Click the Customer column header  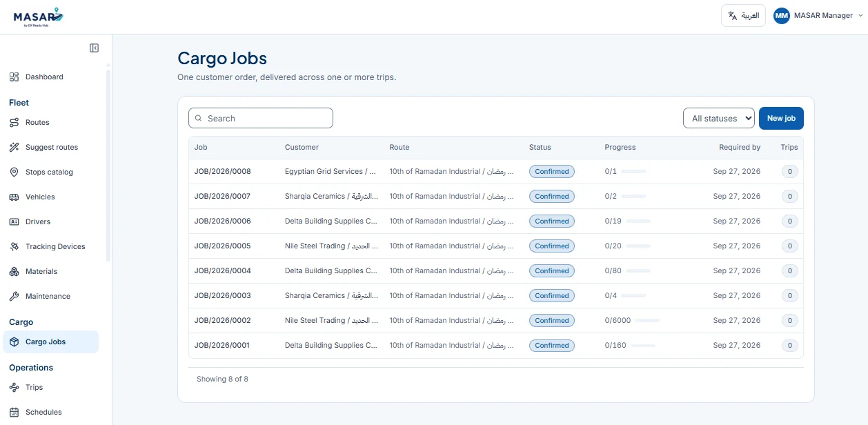302,148
